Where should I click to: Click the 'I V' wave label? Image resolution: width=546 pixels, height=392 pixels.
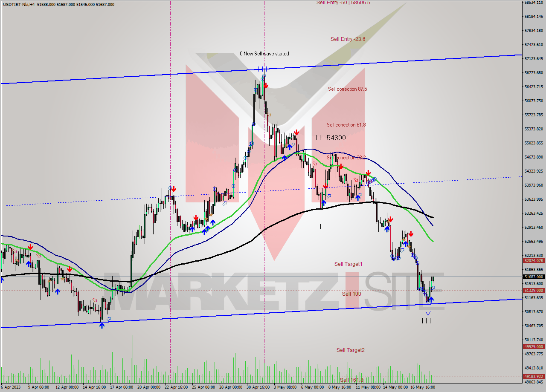point(427,314)
